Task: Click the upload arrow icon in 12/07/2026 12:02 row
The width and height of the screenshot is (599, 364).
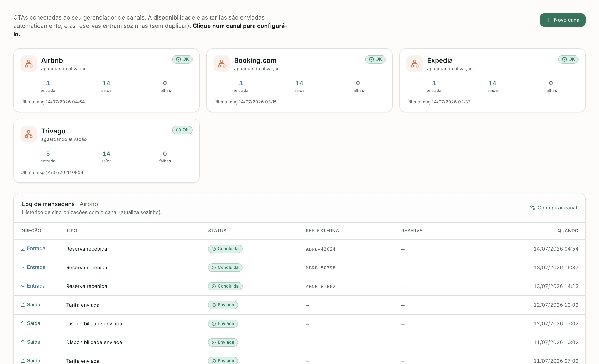Action: click(x=23, y=305)
